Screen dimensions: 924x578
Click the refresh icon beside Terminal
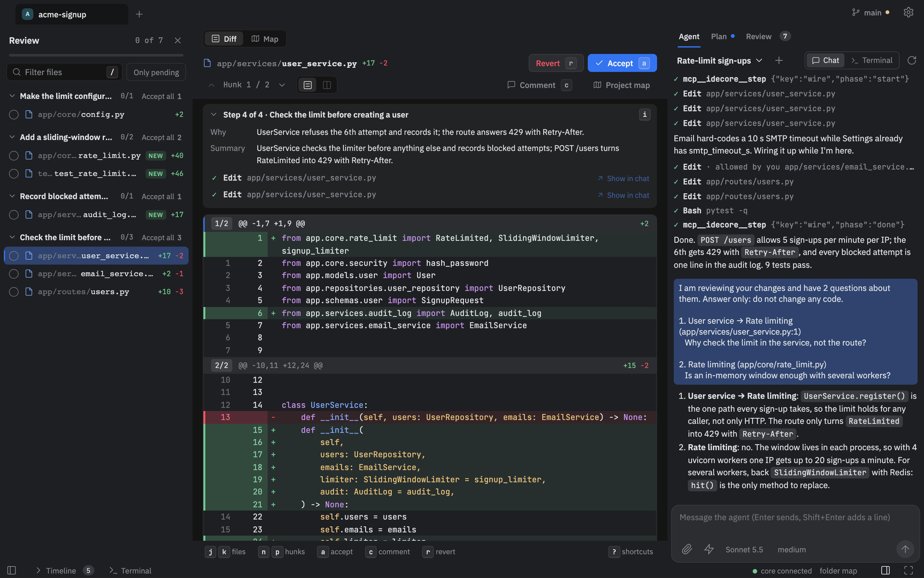point(912,60)
